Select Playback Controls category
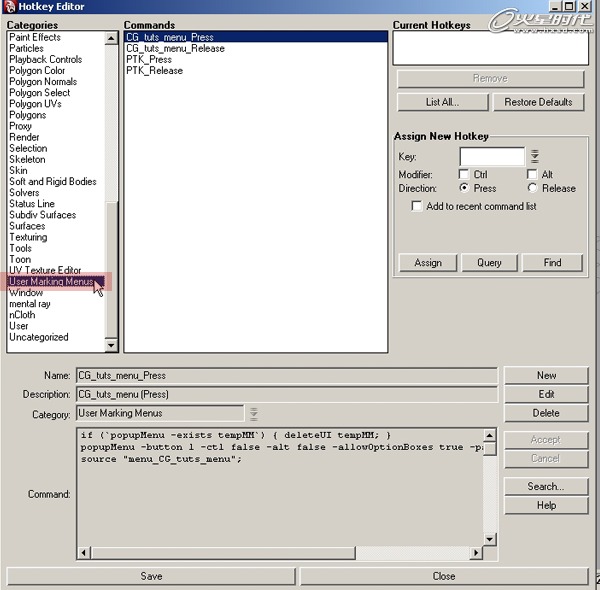 tap(56, 59)
